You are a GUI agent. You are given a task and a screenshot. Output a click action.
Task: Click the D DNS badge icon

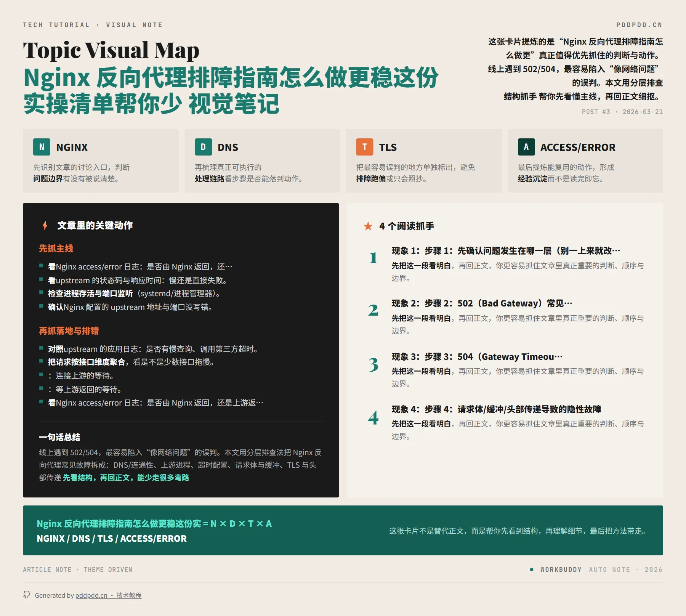(204, 147)
